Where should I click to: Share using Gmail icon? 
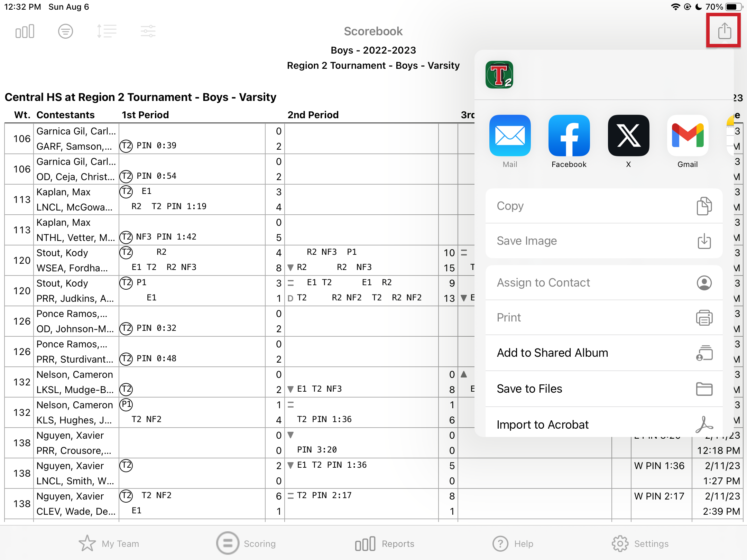(x=688, y=136)
